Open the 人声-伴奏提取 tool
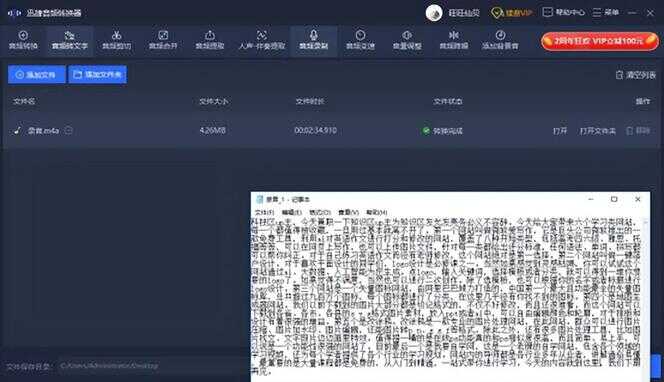Viewport: 664px width, 382px height. point(262,40)
